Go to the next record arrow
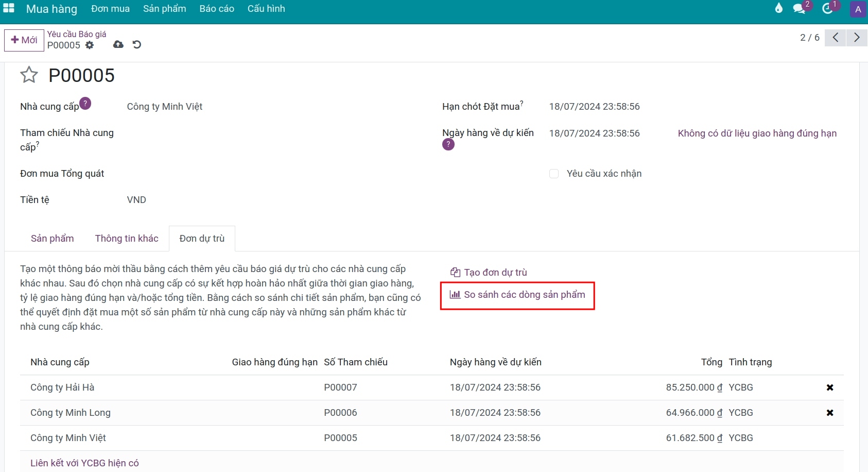This screenshot has width=868, height=472. 857,38
